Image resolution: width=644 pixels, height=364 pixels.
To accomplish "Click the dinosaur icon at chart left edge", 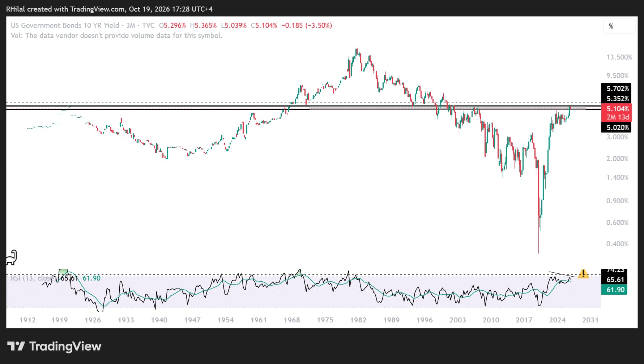I will [x=12, y=257].
